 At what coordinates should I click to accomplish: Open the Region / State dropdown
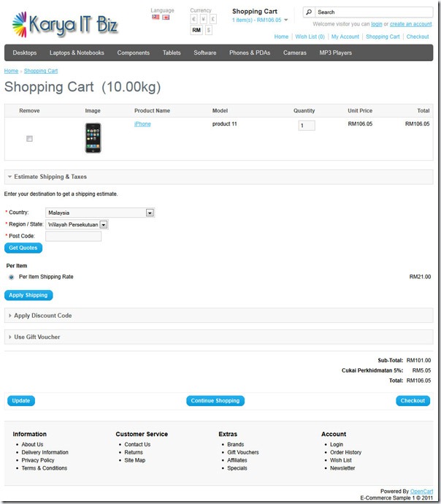tap(77, 225)
